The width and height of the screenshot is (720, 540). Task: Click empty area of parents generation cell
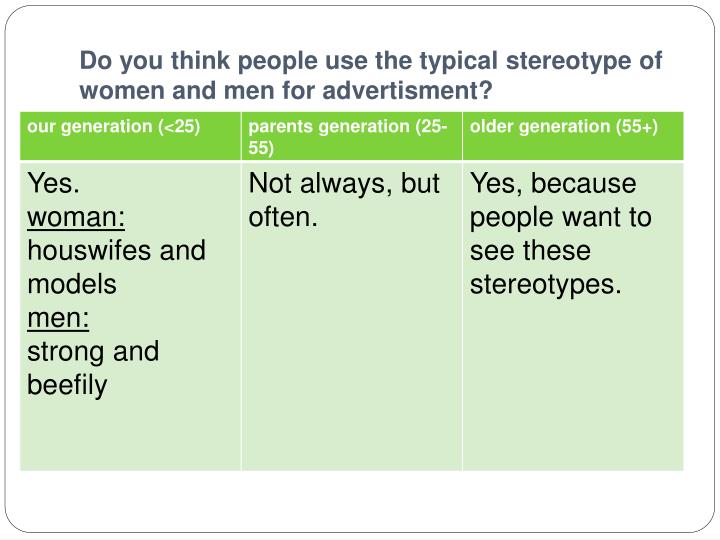point(352,349)
